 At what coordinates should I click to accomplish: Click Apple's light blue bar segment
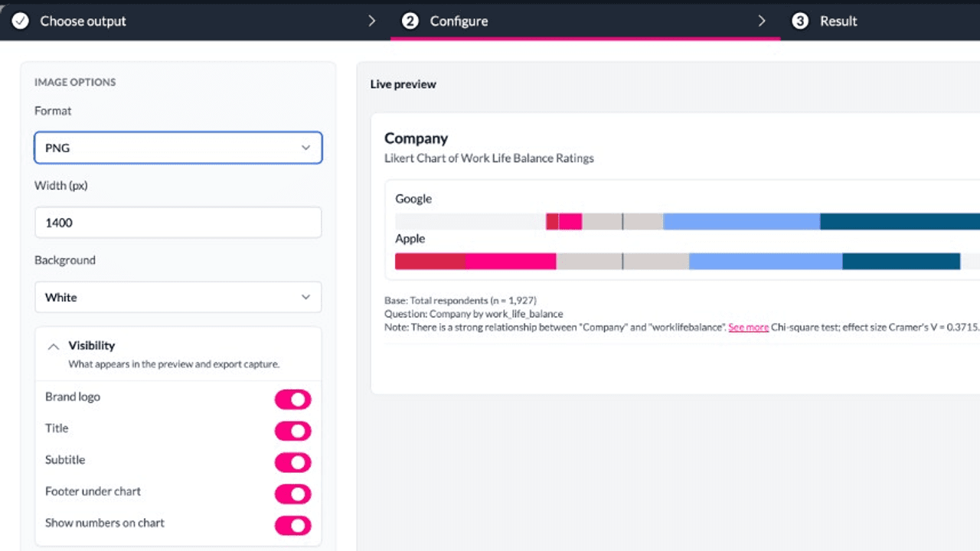point(766,261)
